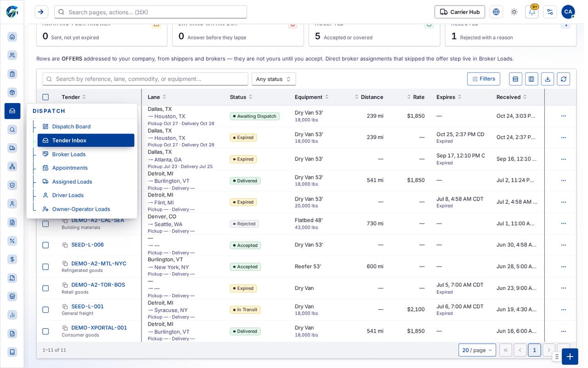Focus the global Search pages, actions field
The width and height of the screenshot is (588, 368).
(151, 12)
